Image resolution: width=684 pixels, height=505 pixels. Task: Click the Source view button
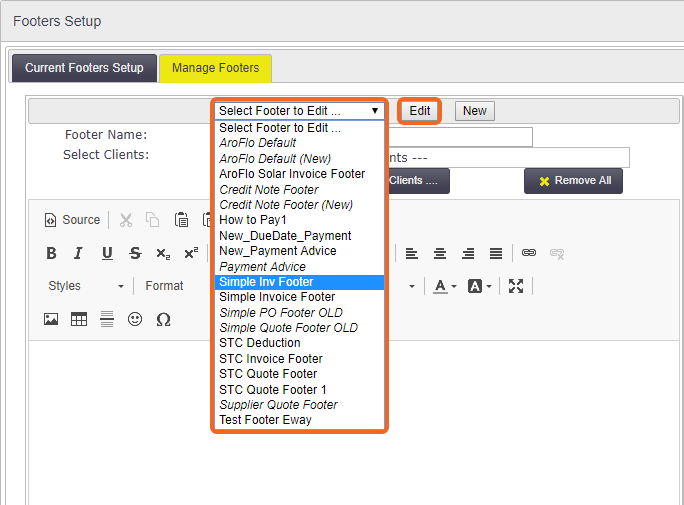pyautogui.click(x=72, y=220)
